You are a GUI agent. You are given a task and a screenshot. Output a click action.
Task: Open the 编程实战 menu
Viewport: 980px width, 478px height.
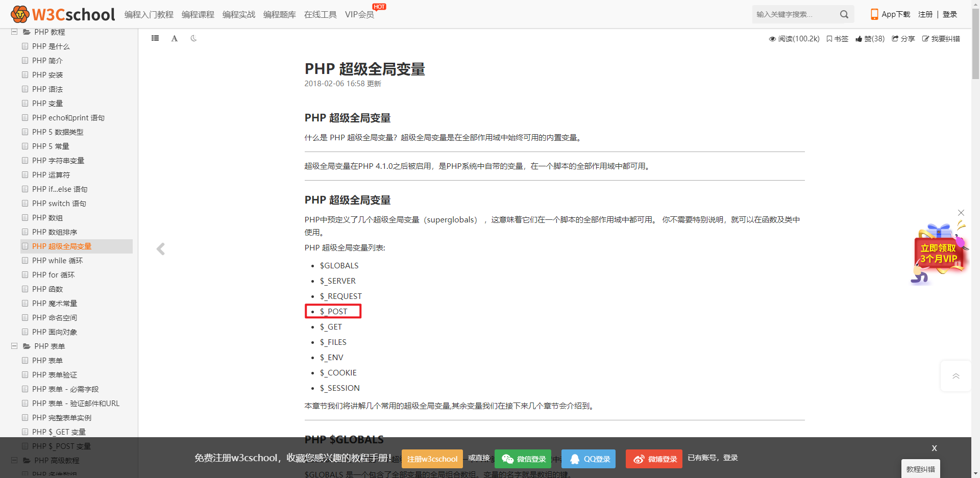(239, 15)
